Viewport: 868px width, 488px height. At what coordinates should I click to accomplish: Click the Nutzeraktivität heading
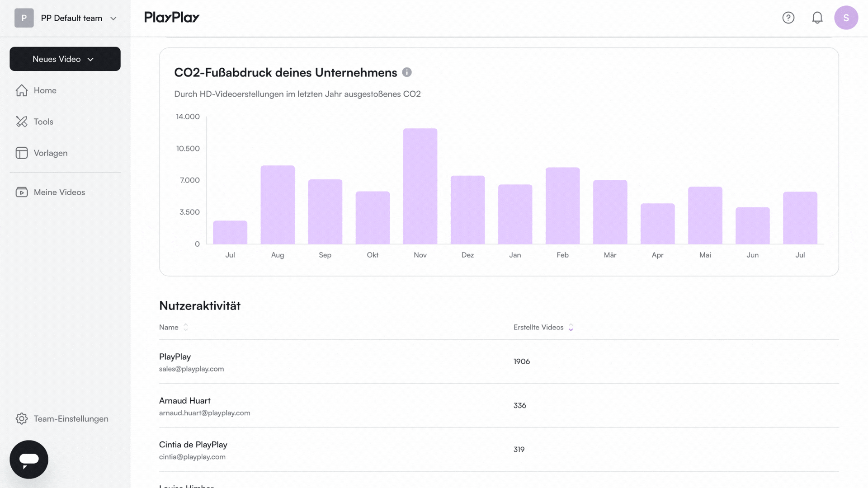200,305
